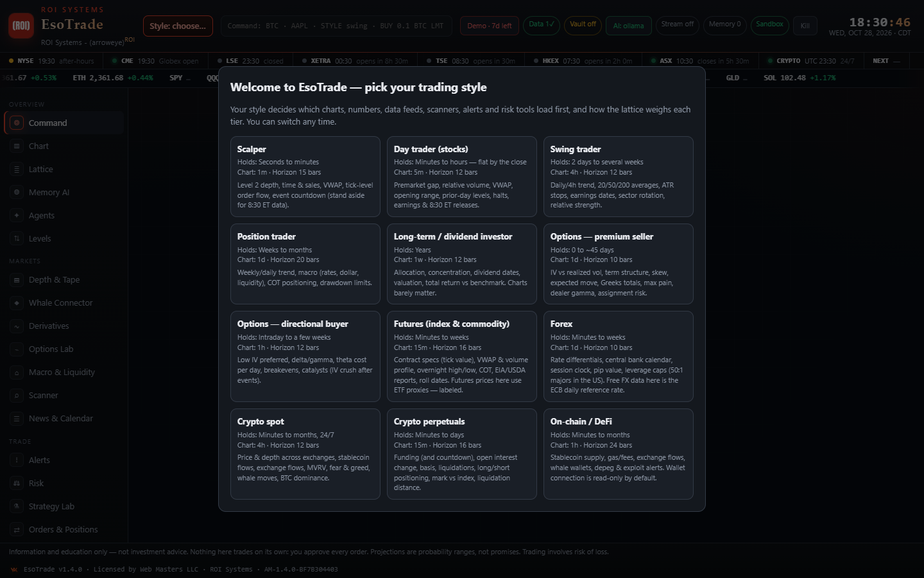Click the NEXT market ticker item
Viewport: 924px width, 578px height.
[886, 61]
